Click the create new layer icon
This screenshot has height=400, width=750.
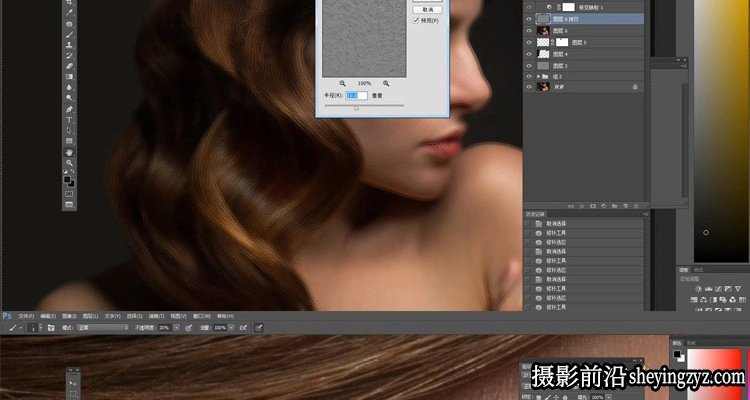(625, 206)
